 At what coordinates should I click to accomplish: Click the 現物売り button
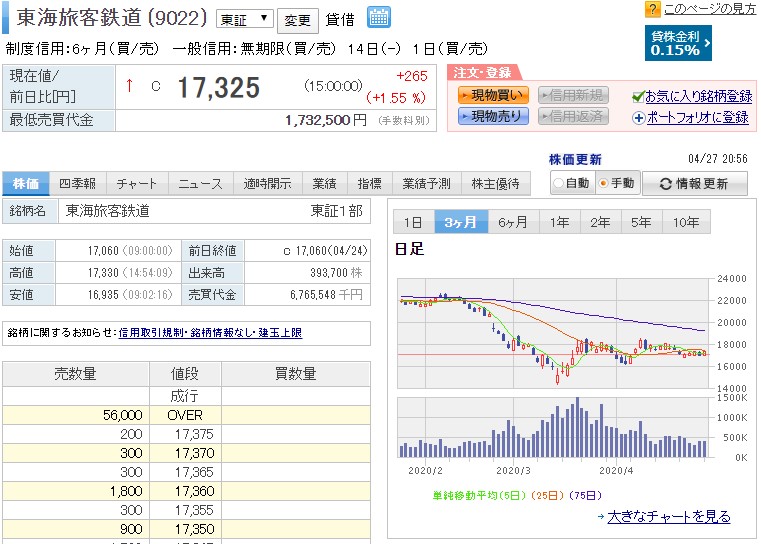493,116
